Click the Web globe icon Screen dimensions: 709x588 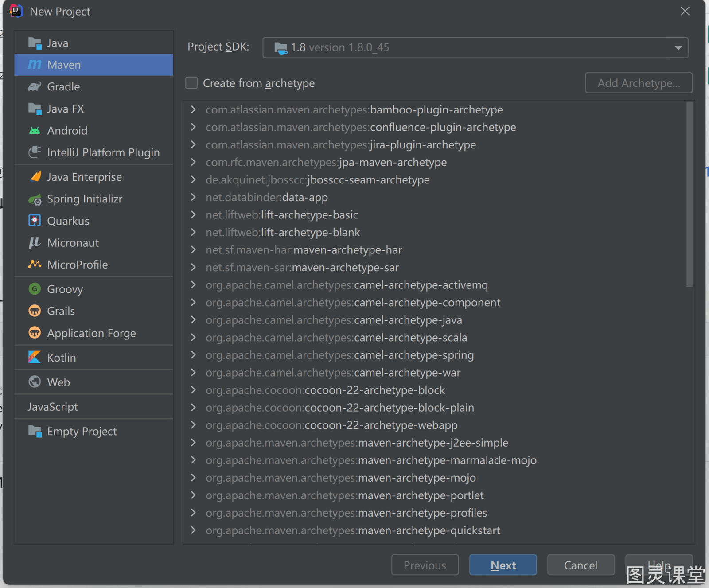tap(35, 382)
